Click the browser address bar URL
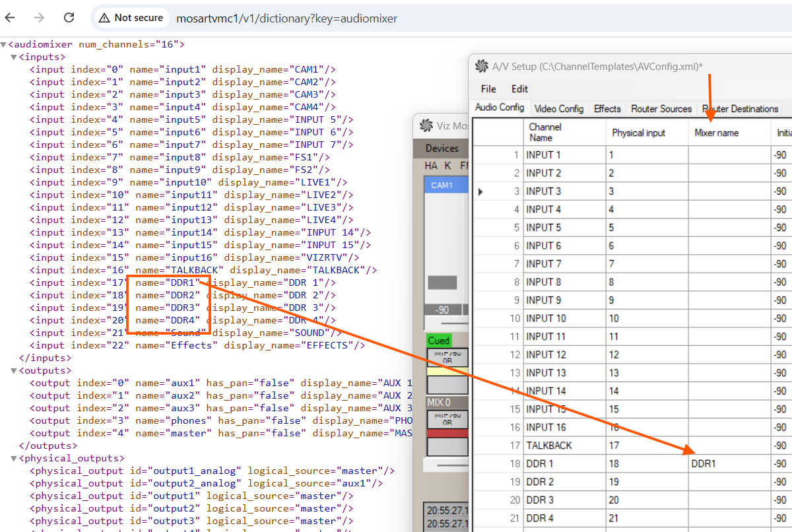This screenshot has width=792, height=532. click(x=287, y=18)
